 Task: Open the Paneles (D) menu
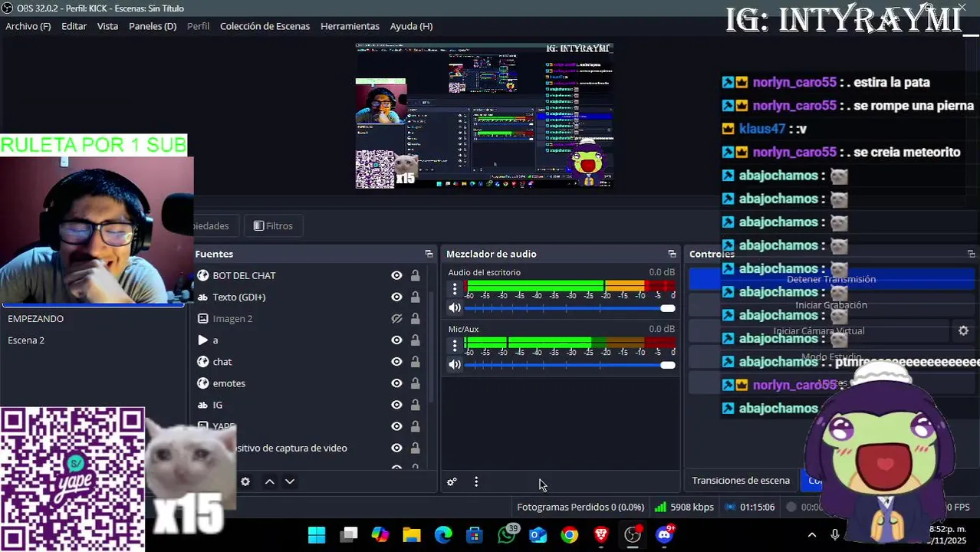(153, 26)
